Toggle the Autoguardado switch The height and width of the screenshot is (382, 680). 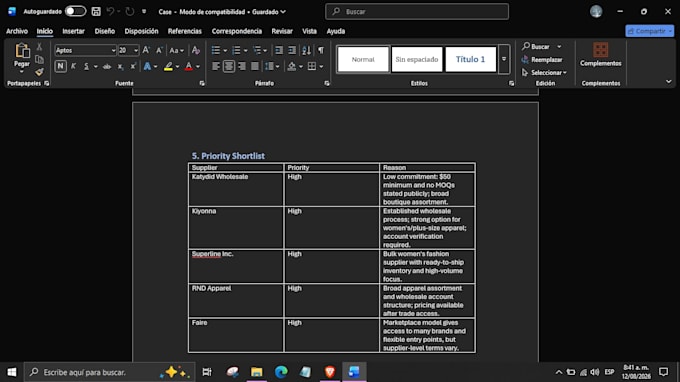point(75,11)
